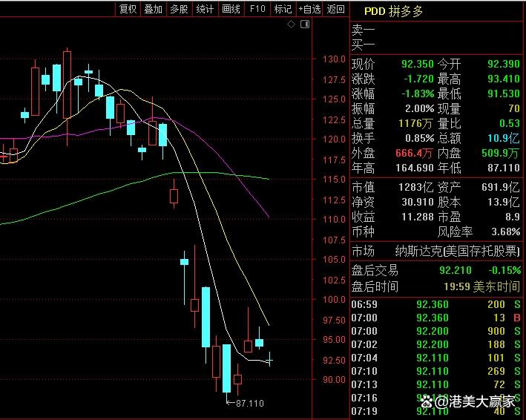
Task: Click the 市值 value 1283亿
Action: click(415, 187)
